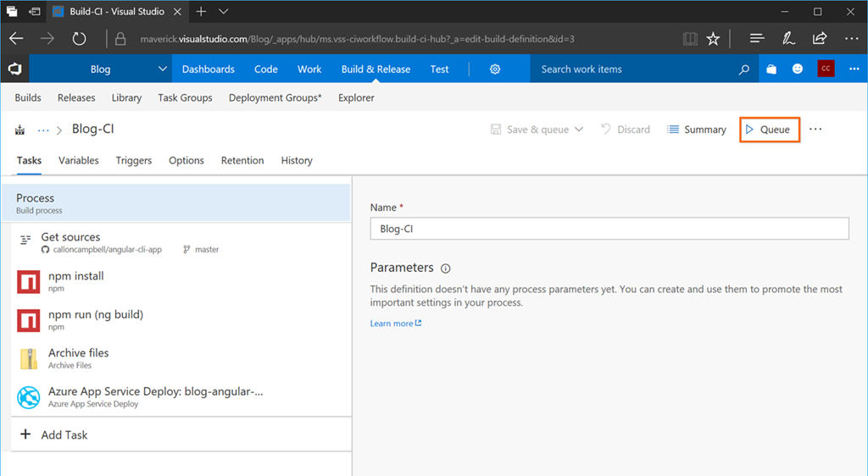This screenshot has width=868, height=476.
Task: Open the more actions ellipsis next to Queue
Action: [815, 130]
